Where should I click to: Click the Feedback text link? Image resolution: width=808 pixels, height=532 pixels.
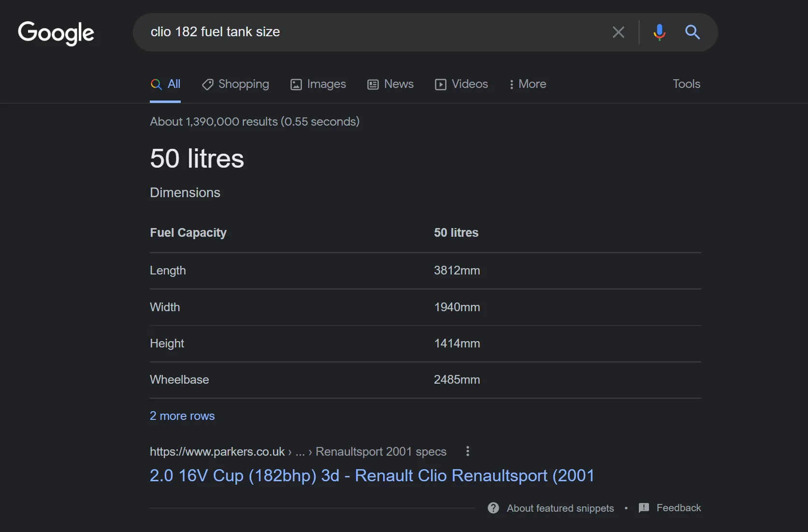coord(678,508)
